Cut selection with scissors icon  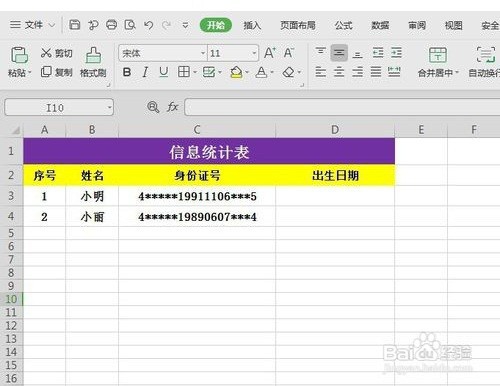46,53
